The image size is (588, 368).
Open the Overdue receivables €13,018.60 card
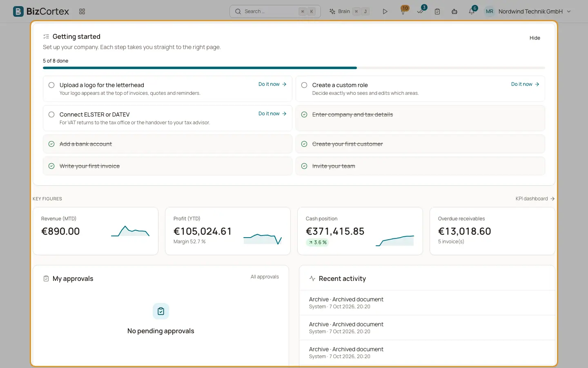492,231
